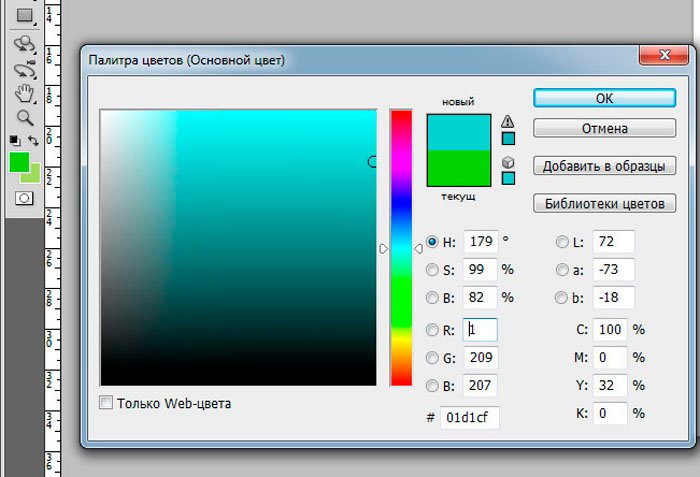This screenshot has height=477, width=700.
Task: Select the 3D Orbit camera tool
Action: coord(24,69)
